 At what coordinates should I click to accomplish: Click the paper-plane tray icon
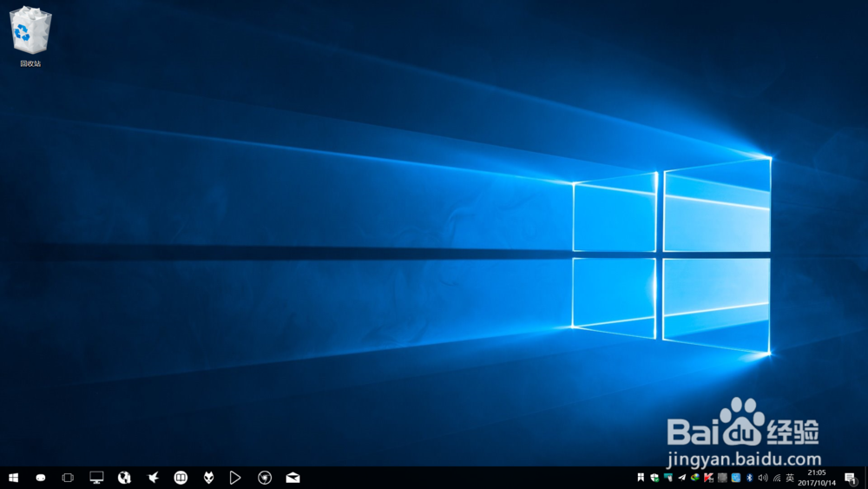pyautogui.click(x=681, y=478)
